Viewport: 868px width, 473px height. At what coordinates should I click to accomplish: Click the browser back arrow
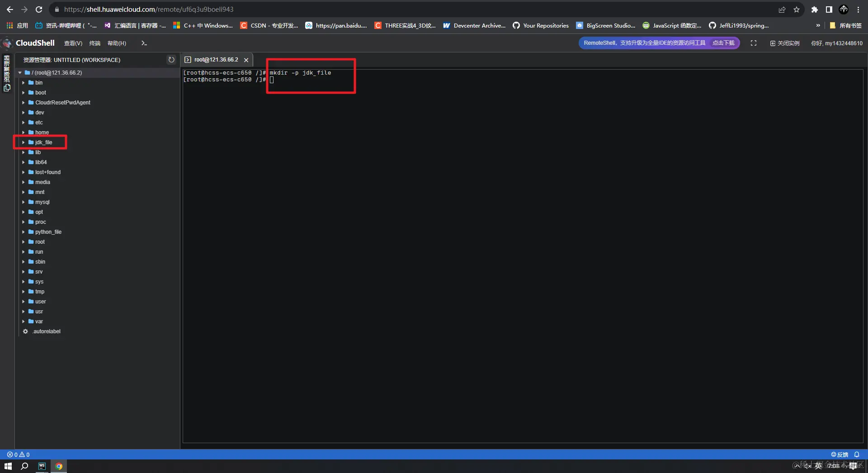click(x=10, y=9)
